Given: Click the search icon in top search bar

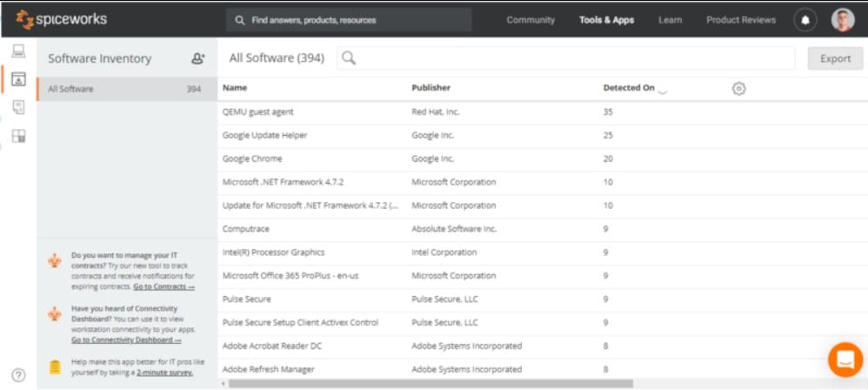Looking at the screenshot, I should coord(240,20).
